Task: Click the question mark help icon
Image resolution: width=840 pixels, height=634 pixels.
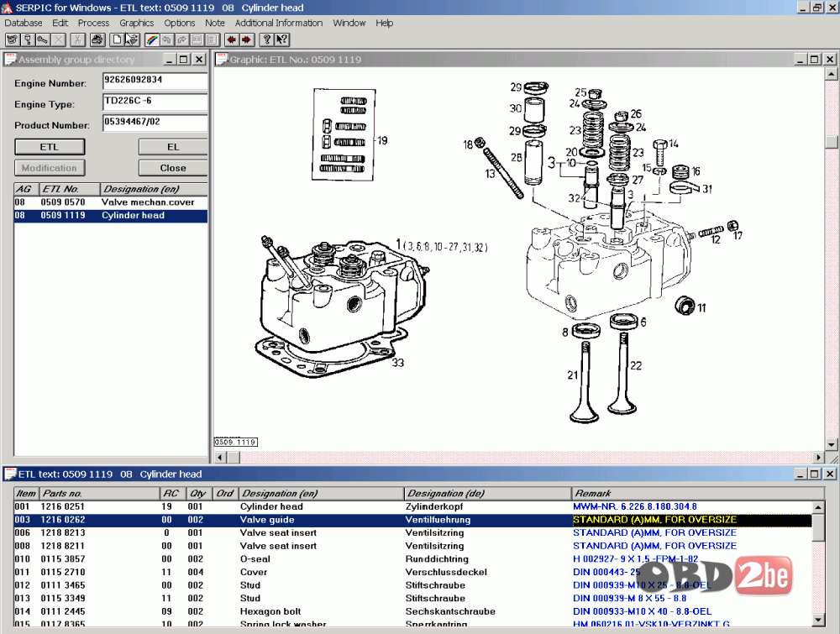Action: [266, 39]
